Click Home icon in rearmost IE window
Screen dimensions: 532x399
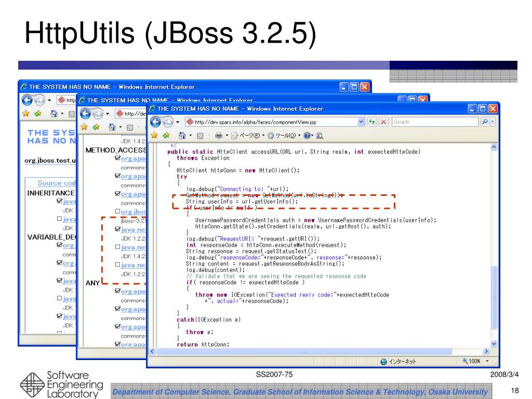(x=54, y=114)
